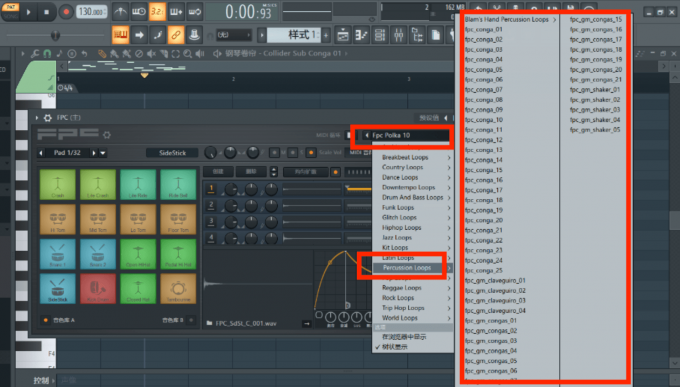Click the SideStick pad name field
The image size is (680, 387).
click(172, 153)
